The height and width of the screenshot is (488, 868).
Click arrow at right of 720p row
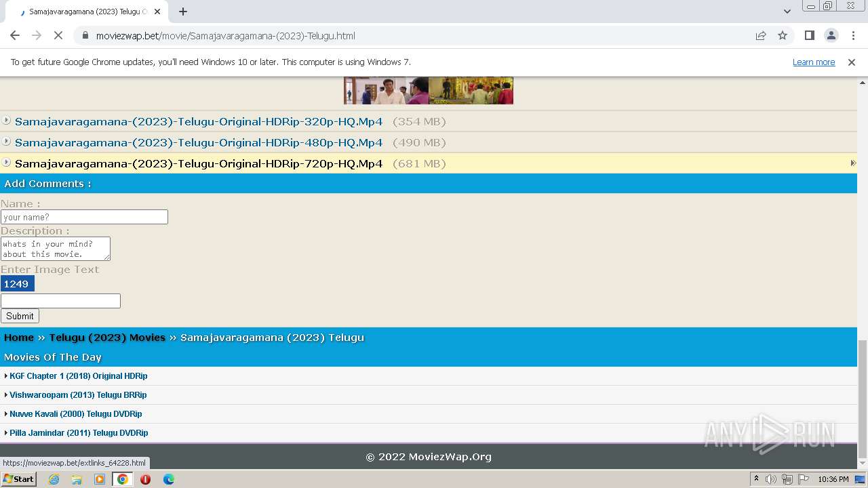[x=853, y=163]
